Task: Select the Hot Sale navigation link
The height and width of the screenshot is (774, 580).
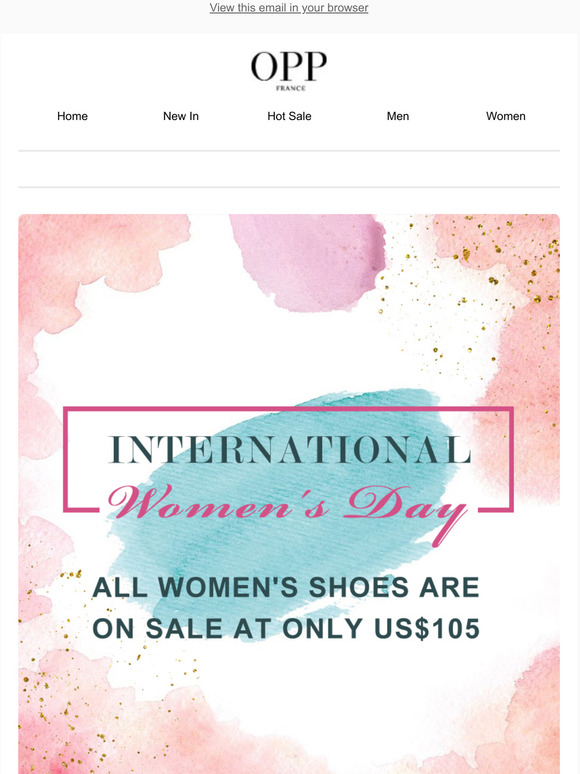Action: [289, 116]
